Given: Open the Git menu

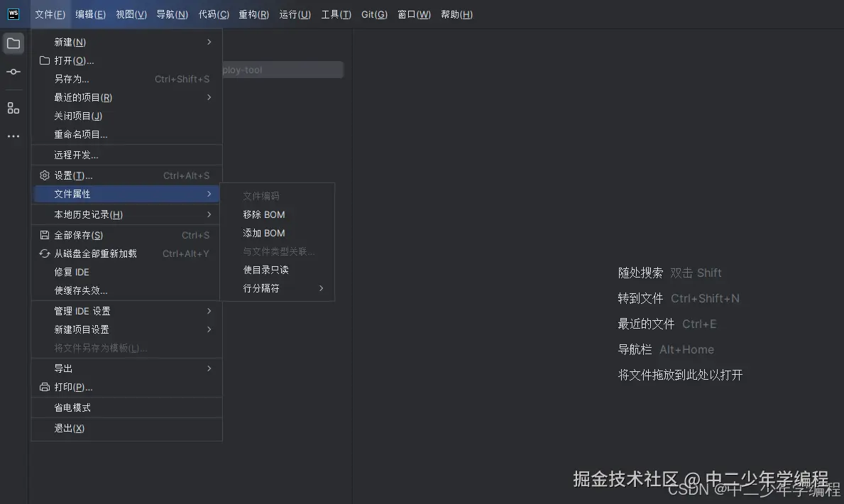Looking at the screenshot, I should coord(374,13).
